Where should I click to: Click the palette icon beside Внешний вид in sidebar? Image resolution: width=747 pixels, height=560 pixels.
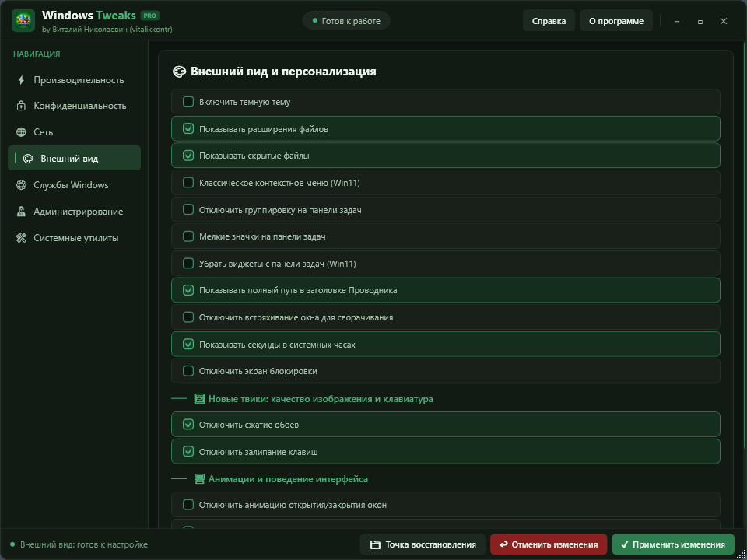(x=28, y=159)
